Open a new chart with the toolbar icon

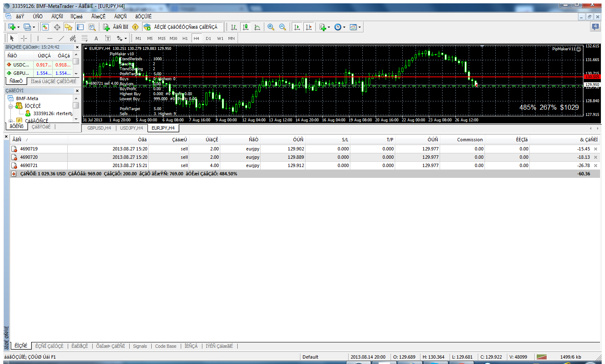tap(12, 27)
